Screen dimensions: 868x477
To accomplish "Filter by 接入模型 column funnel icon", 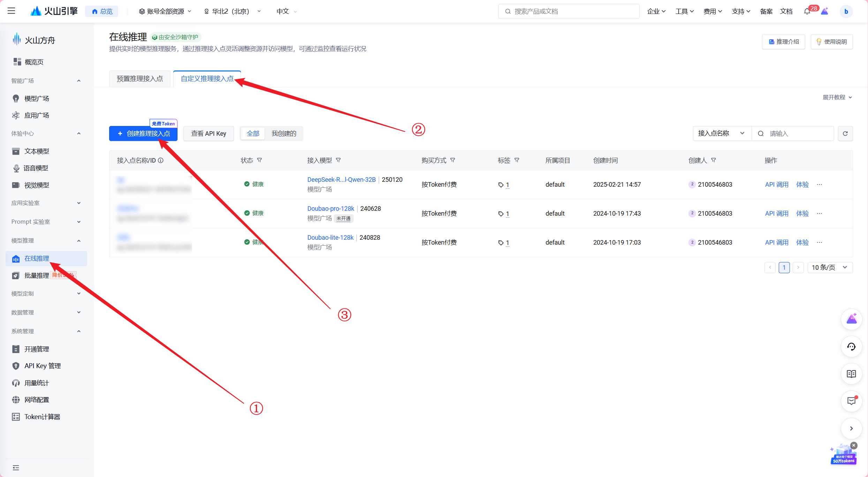I will pos(338,160).
